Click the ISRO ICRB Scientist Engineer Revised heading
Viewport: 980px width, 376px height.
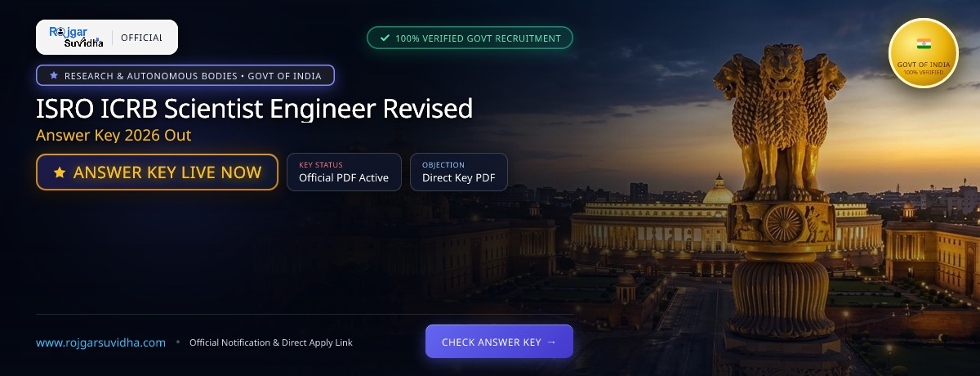[x=255, y=108]
